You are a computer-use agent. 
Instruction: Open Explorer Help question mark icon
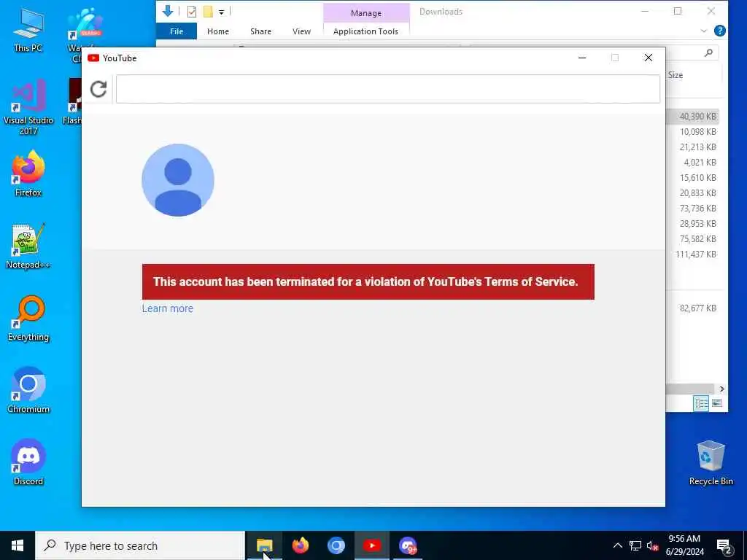tap(720, 31)
